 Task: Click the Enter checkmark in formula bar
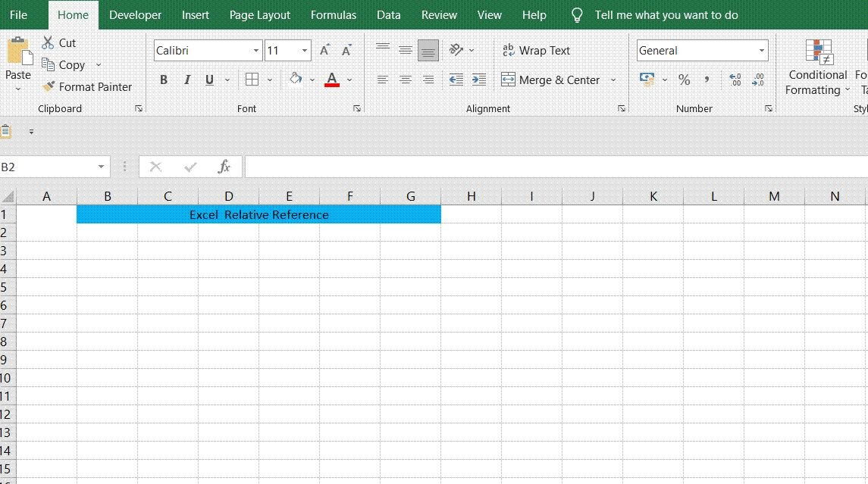(190, 167)
